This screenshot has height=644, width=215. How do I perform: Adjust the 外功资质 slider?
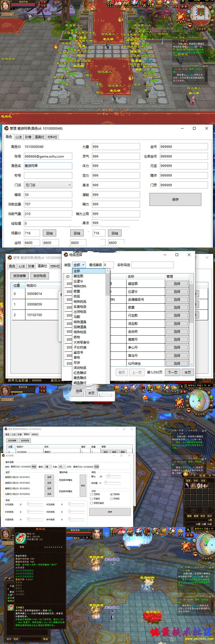pos(35,504)
